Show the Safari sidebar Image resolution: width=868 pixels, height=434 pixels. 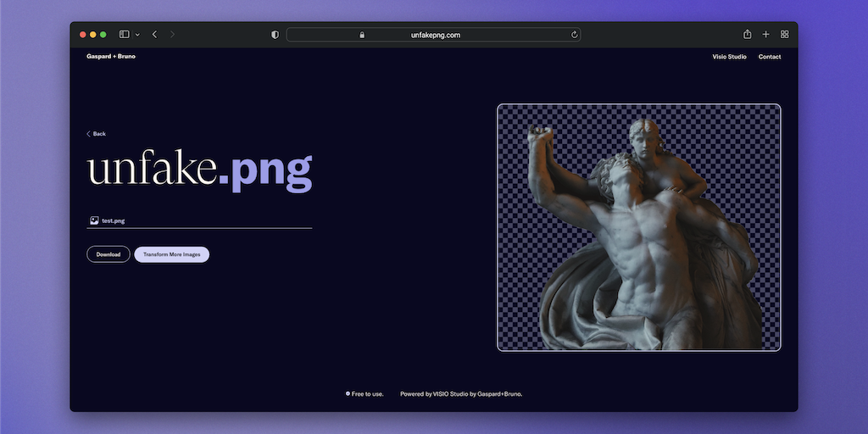tap(124, 35)
